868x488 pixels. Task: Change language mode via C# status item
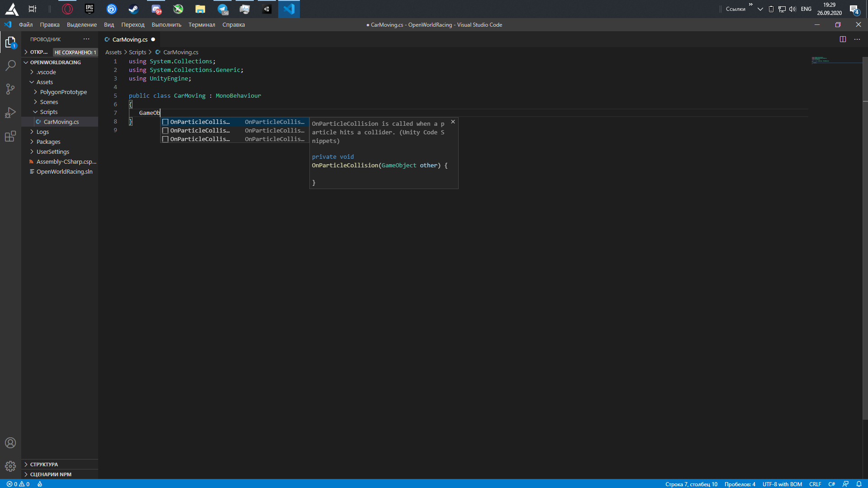[x=831, y=484]
